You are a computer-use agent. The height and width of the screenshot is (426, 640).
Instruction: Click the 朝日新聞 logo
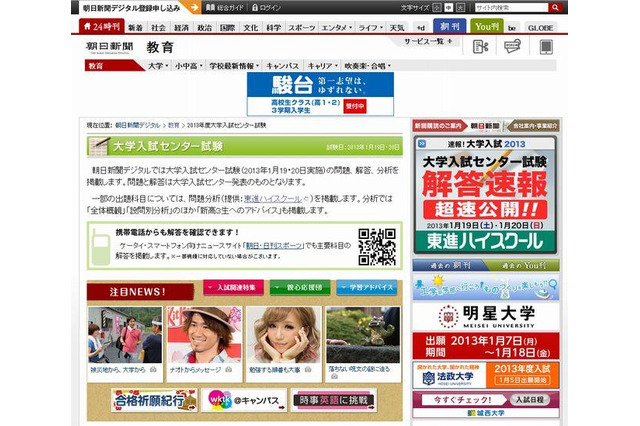[109, 47]
